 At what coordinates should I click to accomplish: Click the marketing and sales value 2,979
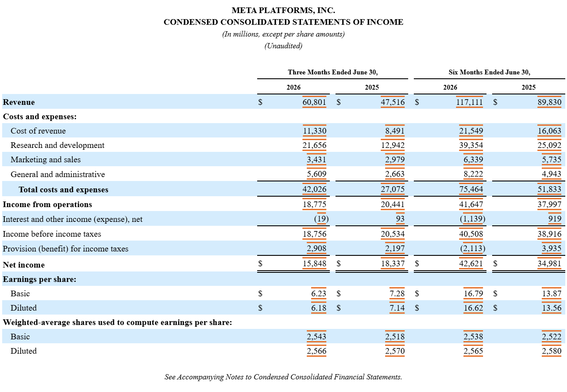394,160
